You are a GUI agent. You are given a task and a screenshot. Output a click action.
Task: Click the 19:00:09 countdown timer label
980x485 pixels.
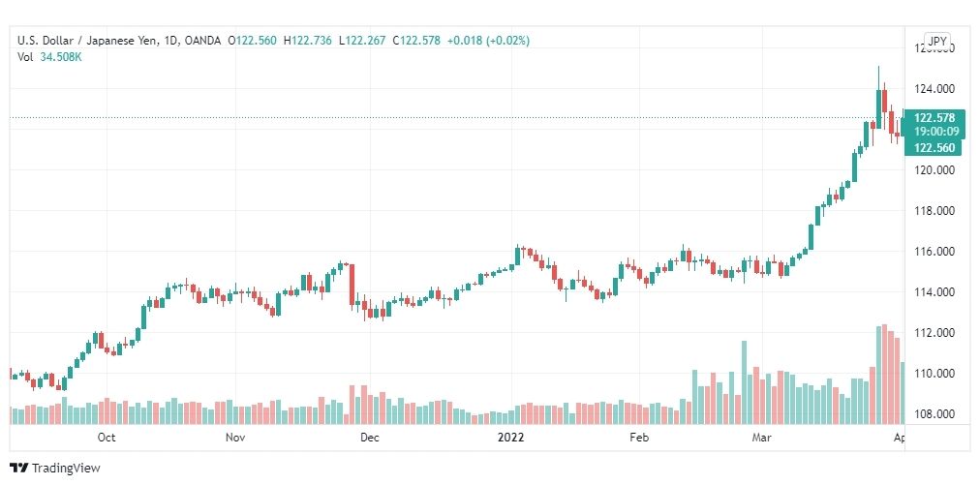click(935, 132)
